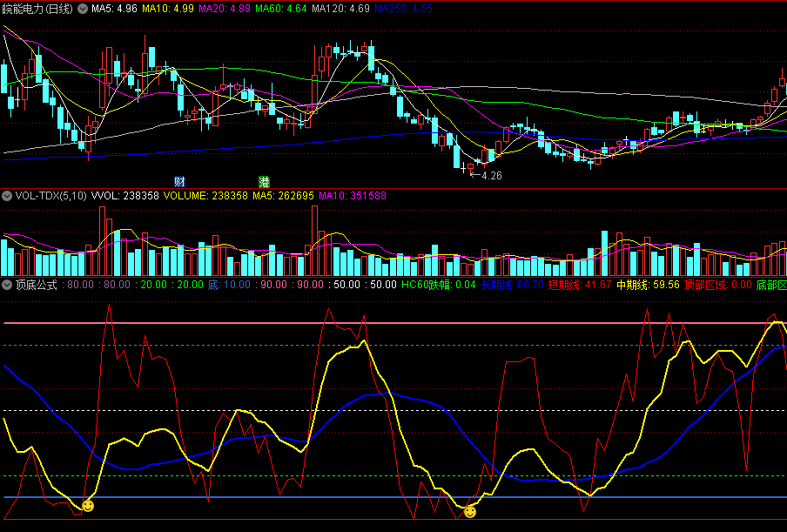Click the 长期线: 69.70 label

(x=512, y=285)
